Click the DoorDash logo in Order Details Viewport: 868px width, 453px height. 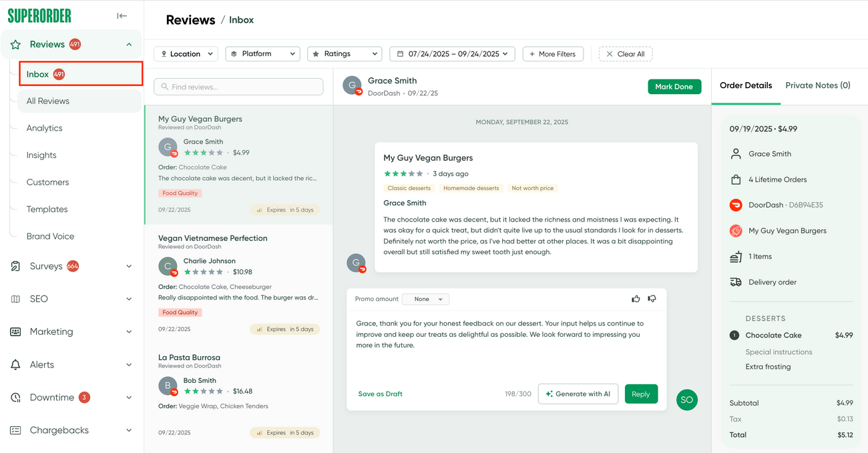point(736,205)
